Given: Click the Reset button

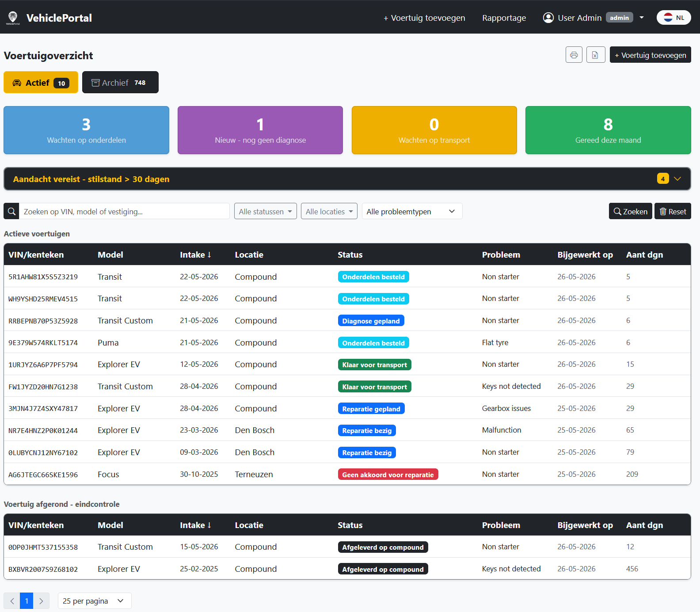Looking at the screenshot, I should click(x=673, y=211).
